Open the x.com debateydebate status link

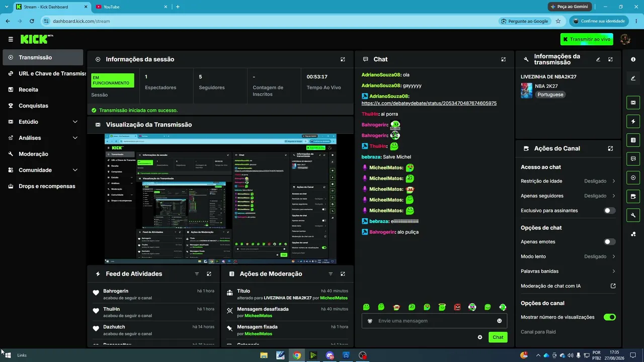tap(429, 103)
